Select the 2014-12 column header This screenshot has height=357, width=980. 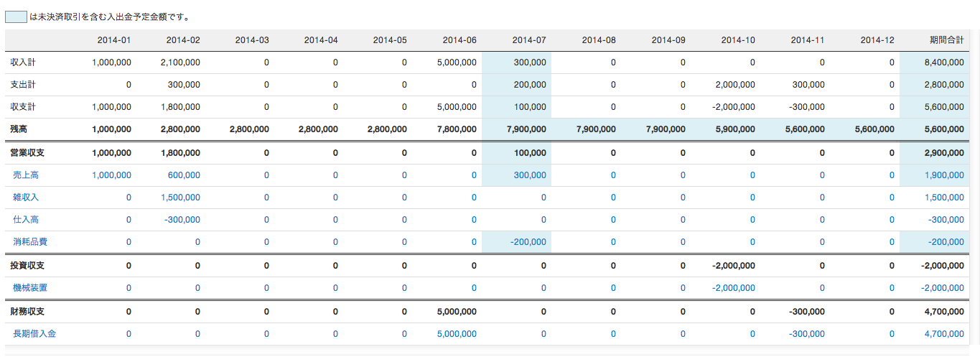click(x=878, y=40)
